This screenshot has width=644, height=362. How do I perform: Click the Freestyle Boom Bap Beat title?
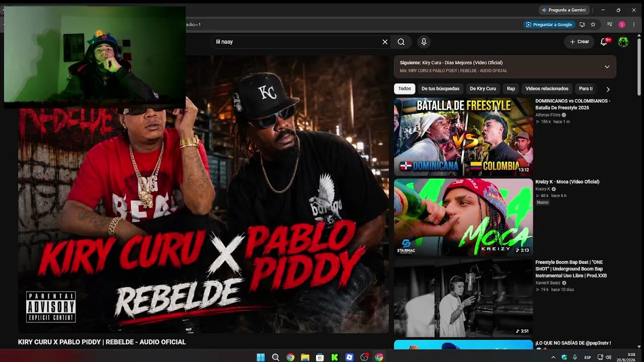click(x=571, y=269)
